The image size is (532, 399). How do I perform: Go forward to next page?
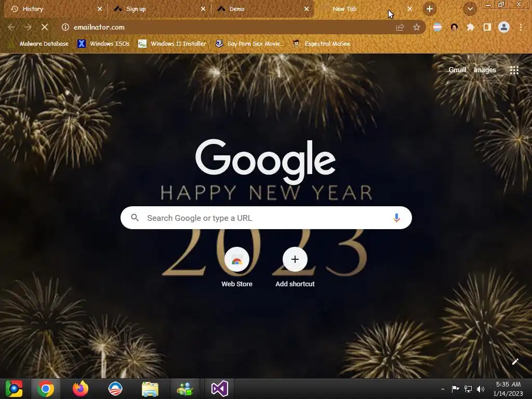tap(28, 27)
